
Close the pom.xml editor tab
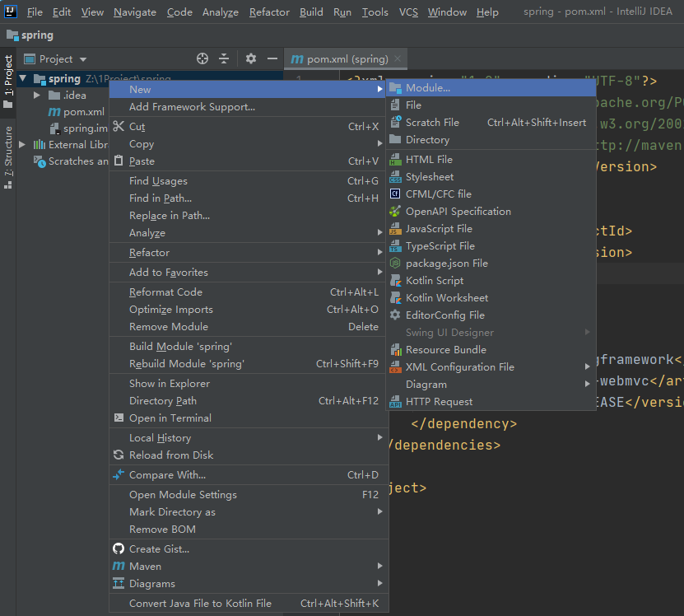click(398, 58)
